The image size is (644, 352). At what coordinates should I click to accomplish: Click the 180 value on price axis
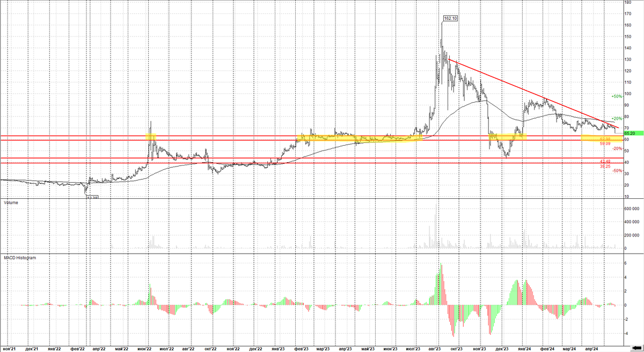(x=628, y=2)
